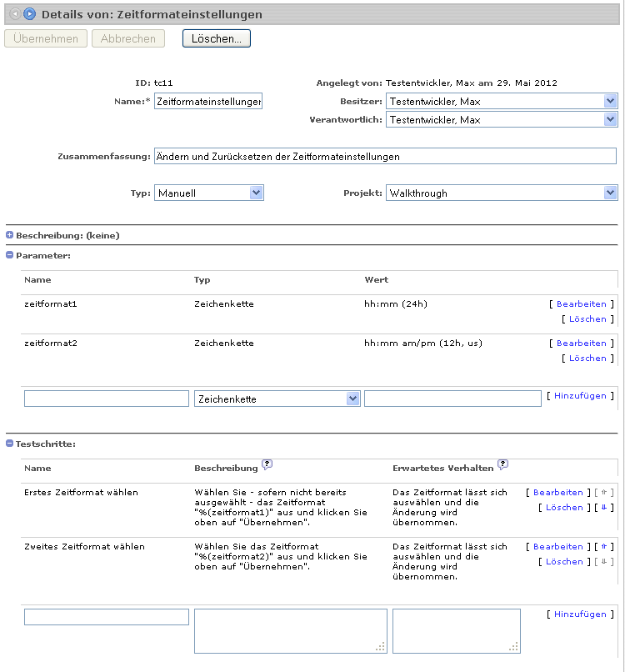625x672 pixels.
Task: Click the grey back navigation arrow icon
Action: pyautogui.click(x=15, y=14)
